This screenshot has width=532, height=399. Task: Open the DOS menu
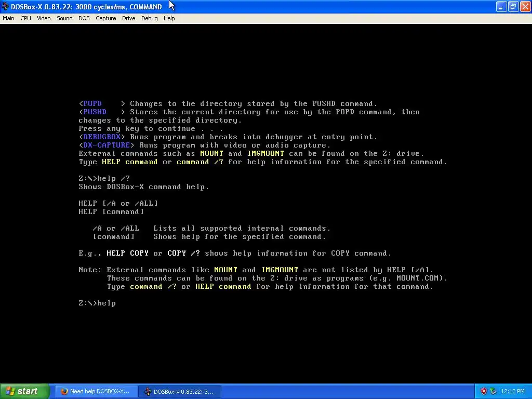pyautogui.click(x=84, y=18)
